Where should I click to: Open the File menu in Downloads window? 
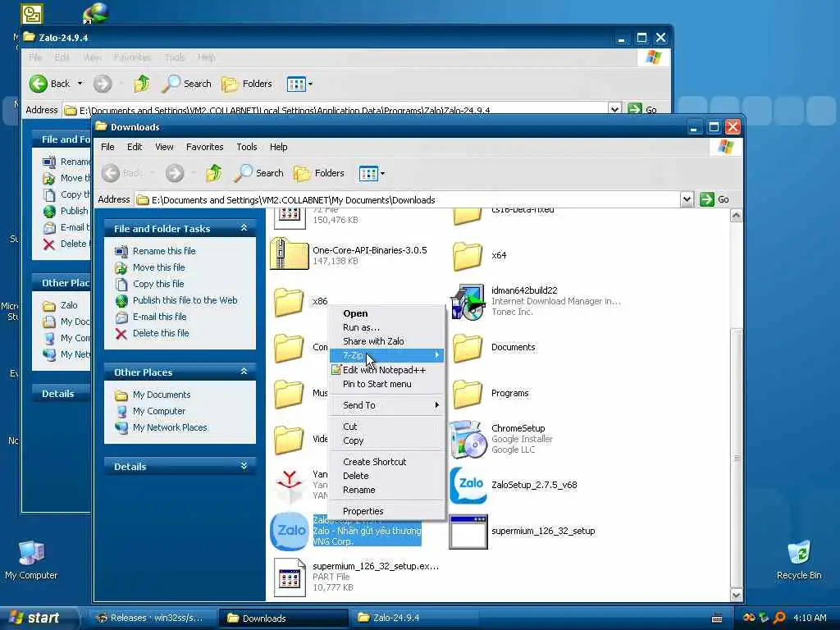click(107, 147)
